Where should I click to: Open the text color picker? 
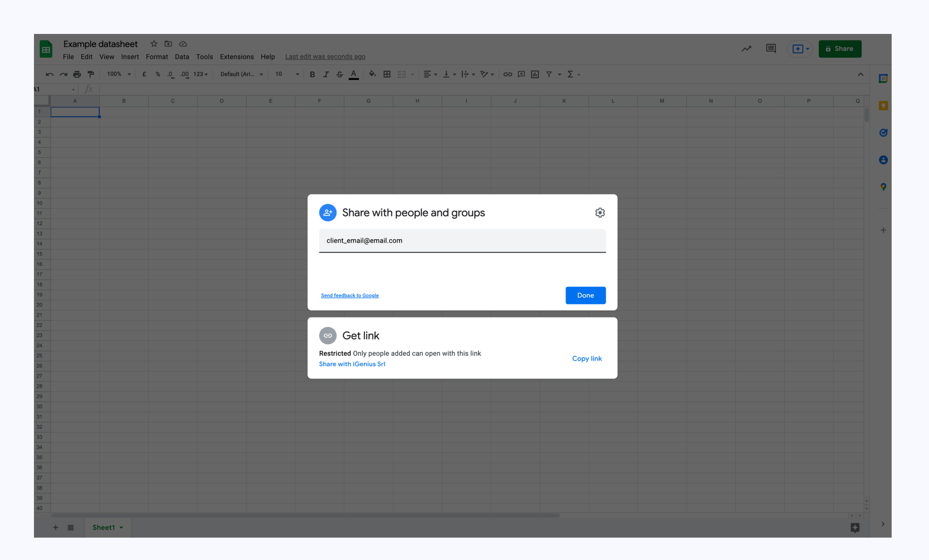pos(354,74)
